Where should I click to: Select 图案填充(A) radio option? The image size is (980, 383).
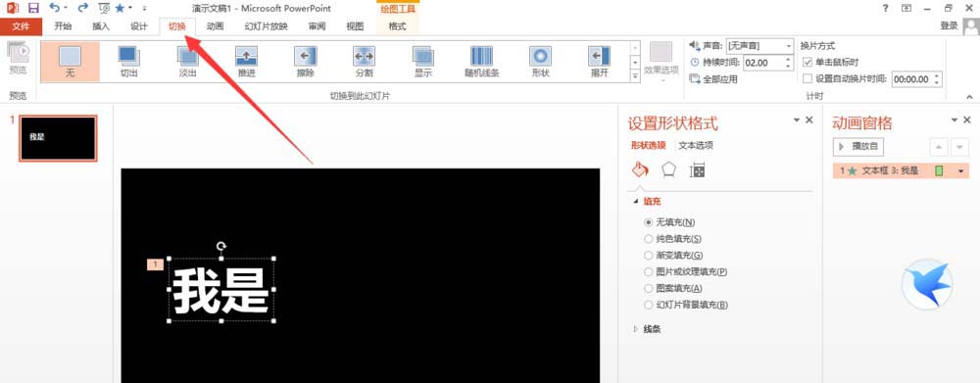tap(648, 288)
